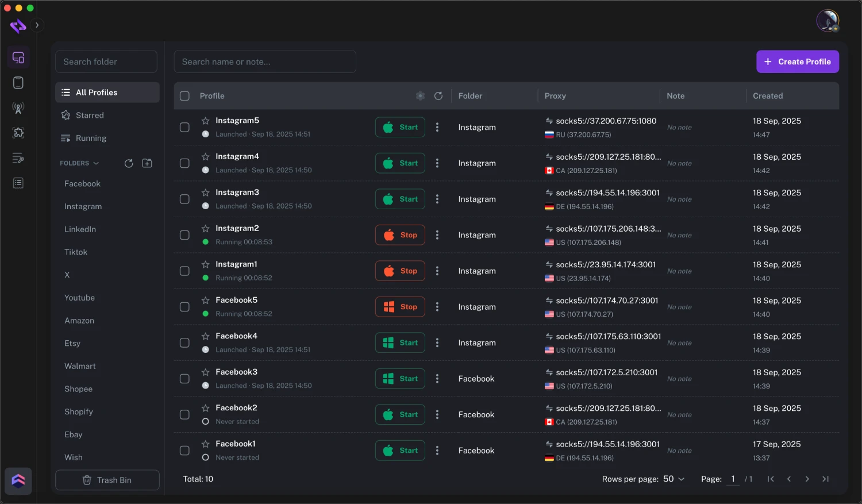
Task: Tick the checkbox for Facebook5
Action: pos(184,307)
